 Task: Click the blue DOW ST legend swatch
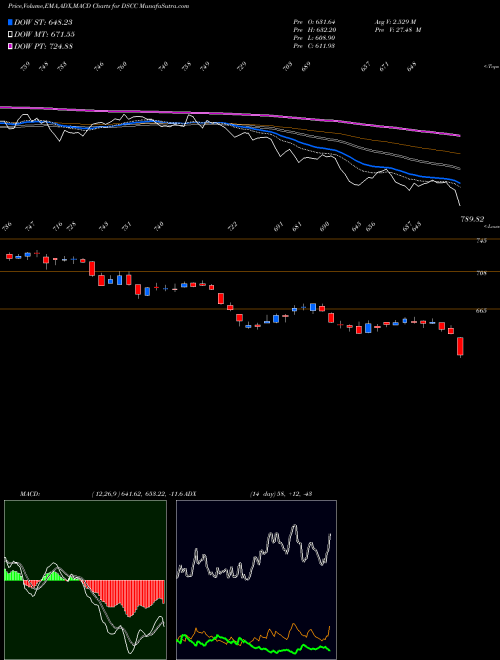[11, 22]
